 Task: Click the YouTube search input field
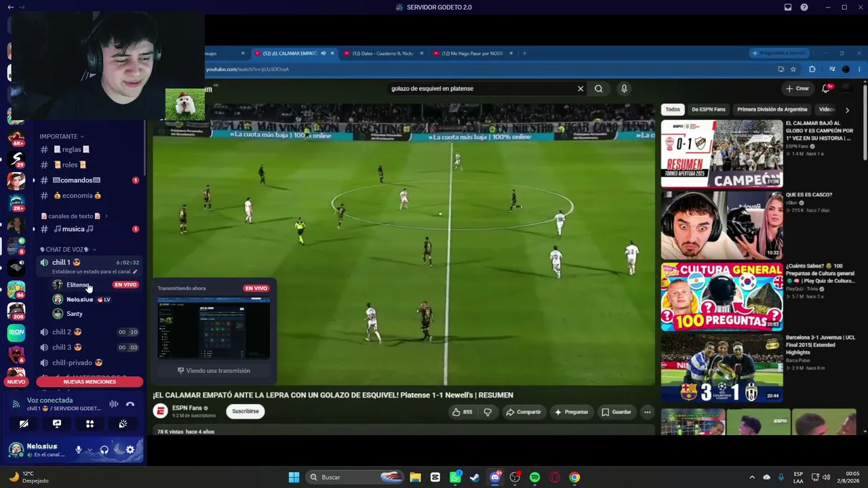[x=481, y=89]
